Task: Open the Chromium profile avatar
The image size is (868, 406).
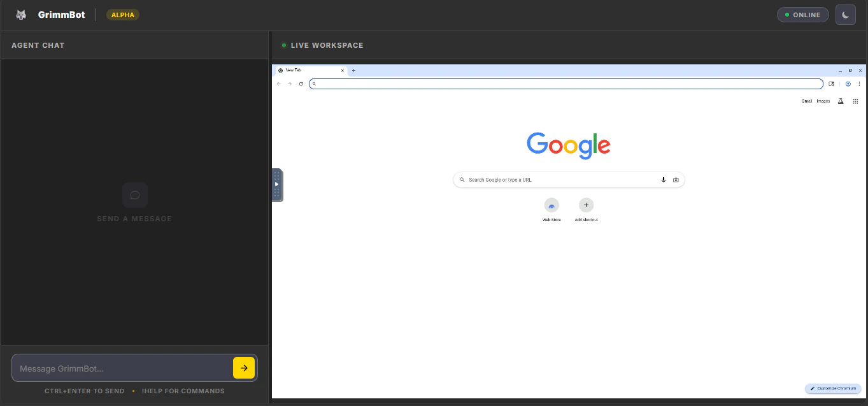Action: [x=848, y=83]
